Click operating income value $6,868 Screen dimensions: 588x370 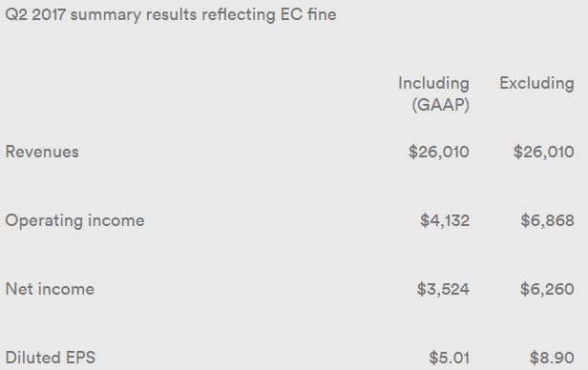click(x=547, y=220)
